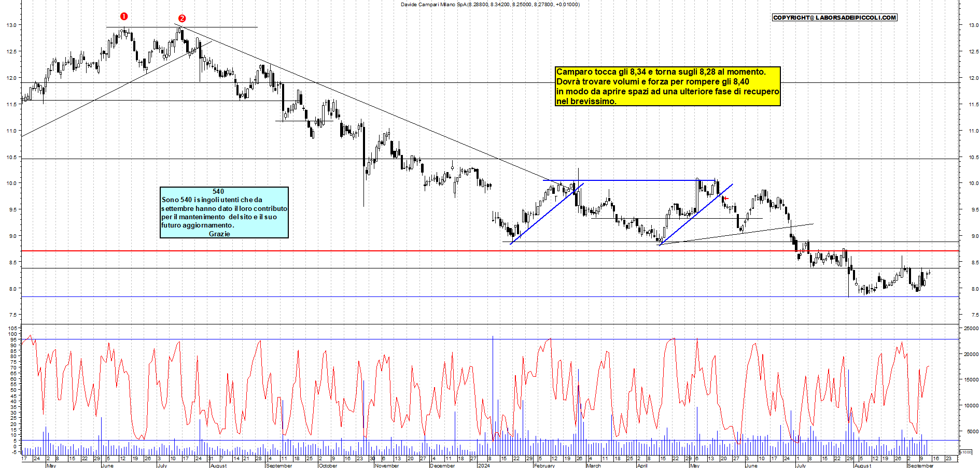
Task: Select the yellow note starting 'Camparo tocca gli 8,34'
Action: click(x=668, y=87)
